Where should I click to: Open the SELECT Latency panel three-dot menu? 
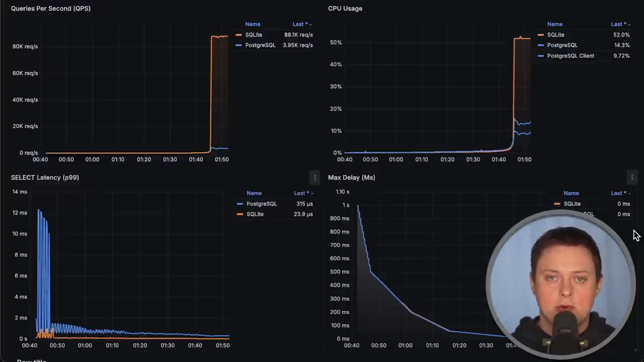point(315,177)
